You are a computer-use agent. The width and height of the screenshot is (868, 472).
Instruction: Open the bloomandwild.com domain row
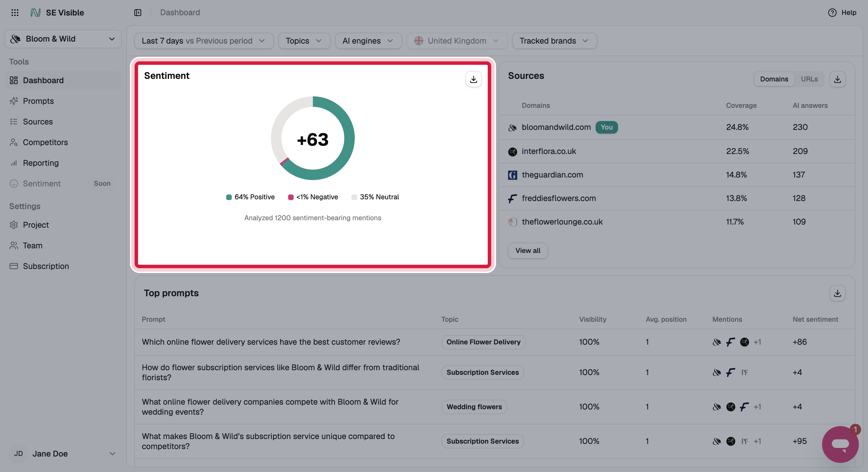677,127
